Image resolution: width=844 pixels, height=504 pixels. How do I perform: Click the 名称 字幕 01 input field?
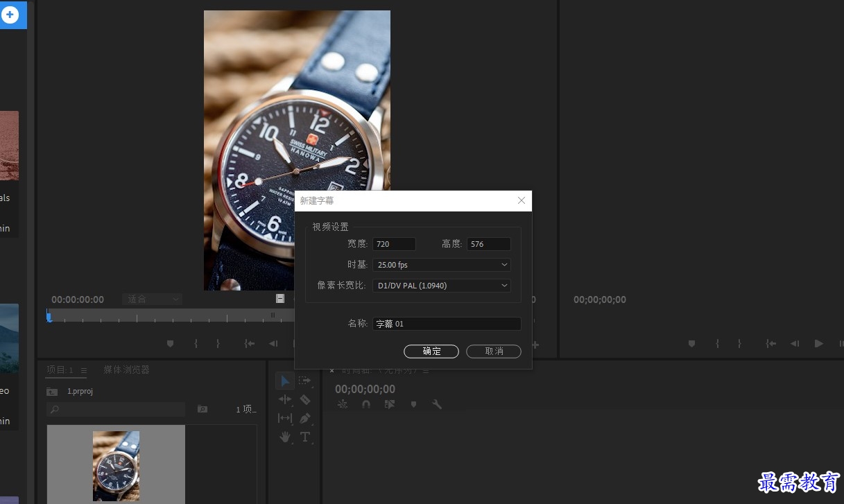pos(447,324)
